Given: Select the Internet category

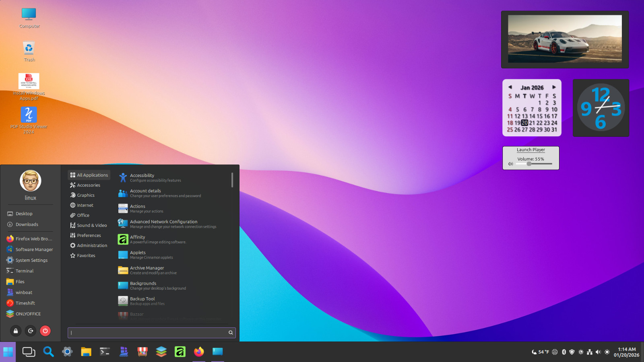Looking at the screenshot, I should 89,205.
